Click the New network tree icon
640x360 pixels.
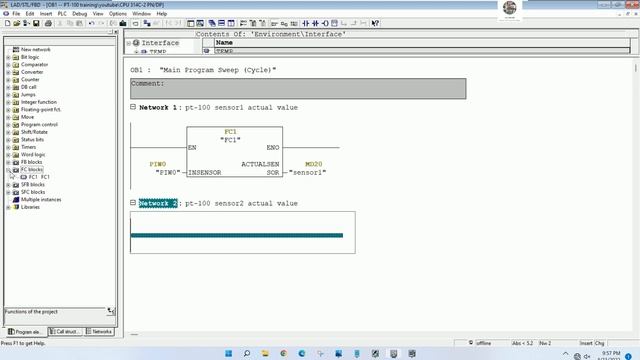coord(16,49)
